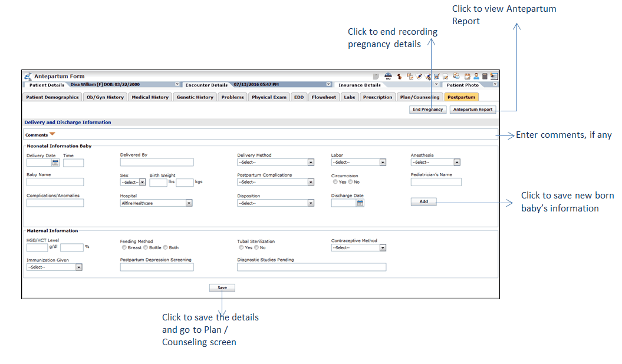Open the Ob/Gyn History tab
The height and width of the screenshot is (364, 622).
click(x=105, y=97)
